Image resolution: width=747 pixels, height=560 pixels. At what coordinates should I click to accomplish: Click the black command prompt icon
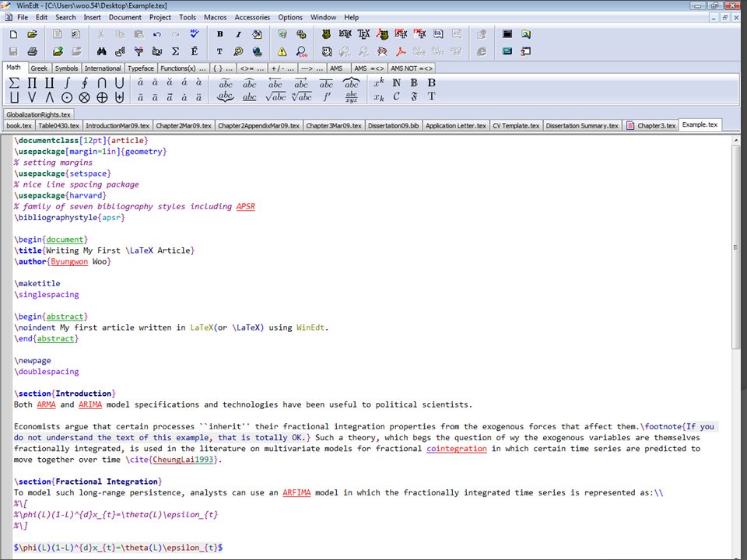pos(507,34)
